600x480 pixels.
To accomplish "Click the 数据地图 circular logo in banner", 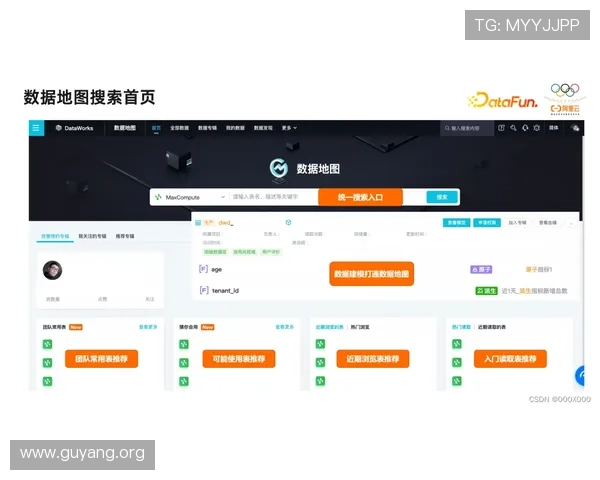I will click(x=279, y=168).
